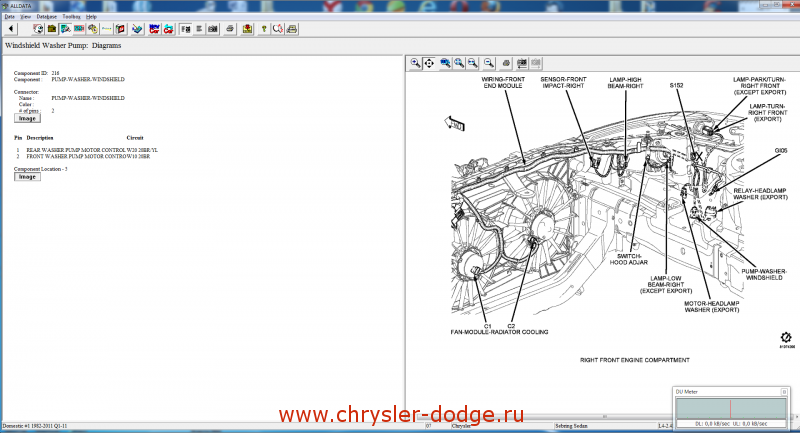Click the WIRING-FRONT END MODULE label
This screenshot has width=800, height=433.
(503, 83)
